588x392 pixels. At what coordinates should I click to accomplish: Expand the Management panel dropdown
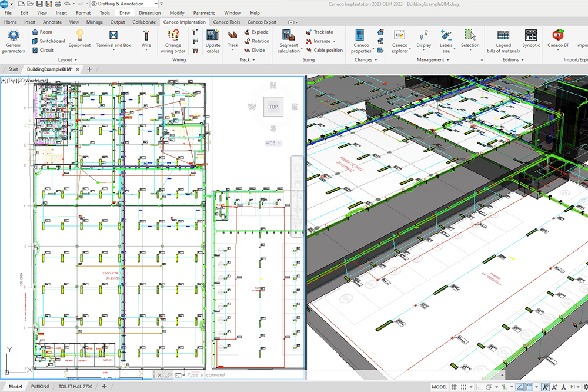[433, 59]
